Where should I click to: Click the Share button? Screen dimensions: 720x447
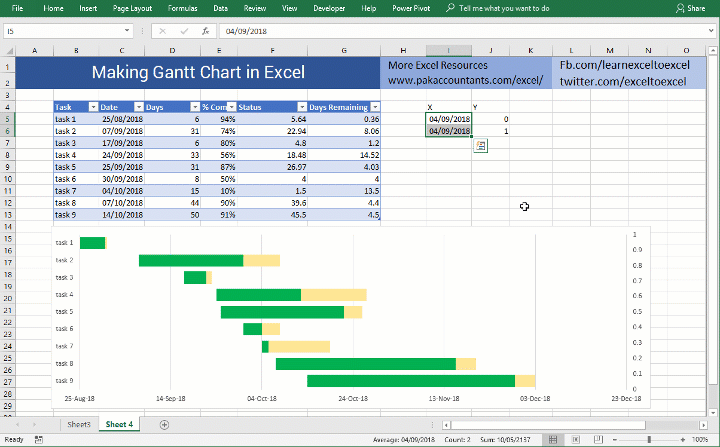pos(691,8)
